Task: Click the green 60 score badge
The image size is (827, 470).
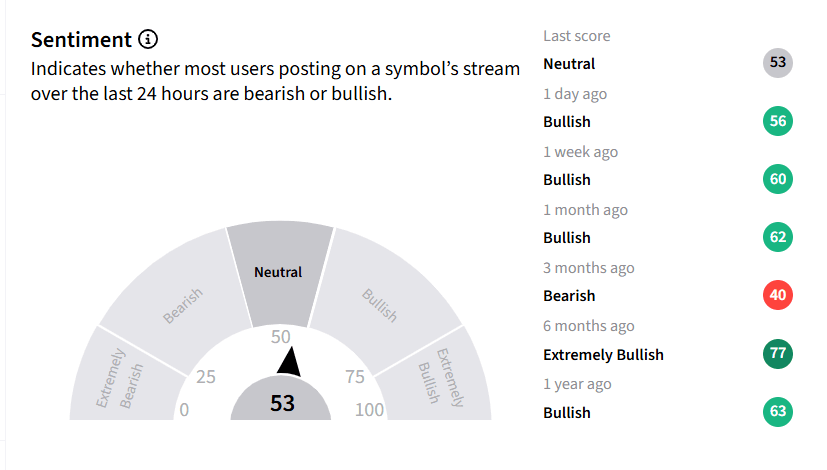Action: 778,179
